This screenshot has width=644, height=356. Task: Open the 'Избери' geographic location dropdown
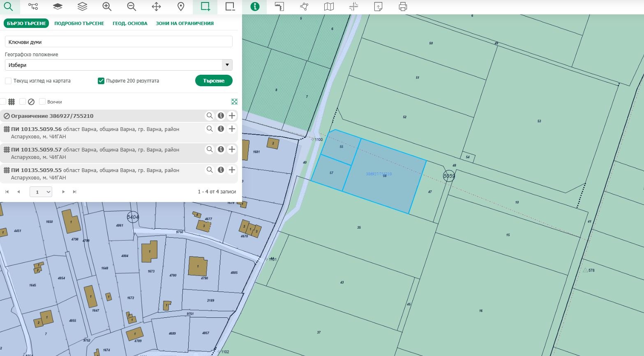pos(118,65)
